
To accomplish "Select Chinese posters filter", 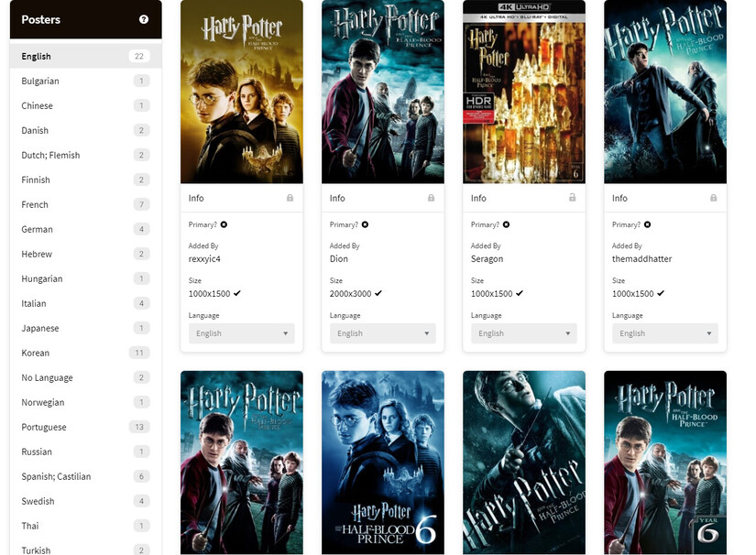I will [x=86, y=105].
